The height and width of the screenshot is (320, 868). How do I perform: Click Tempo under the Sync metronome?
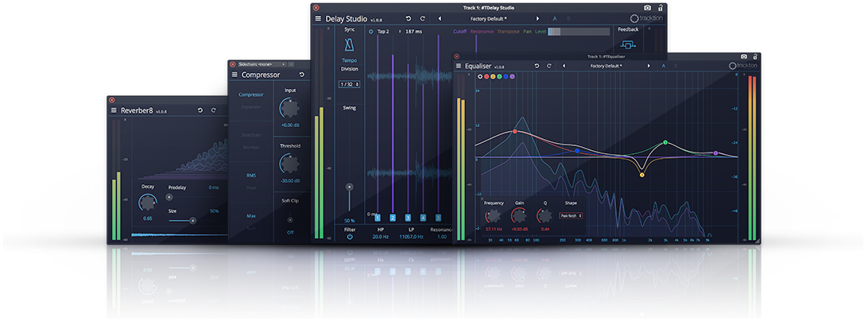pos(349,60)
